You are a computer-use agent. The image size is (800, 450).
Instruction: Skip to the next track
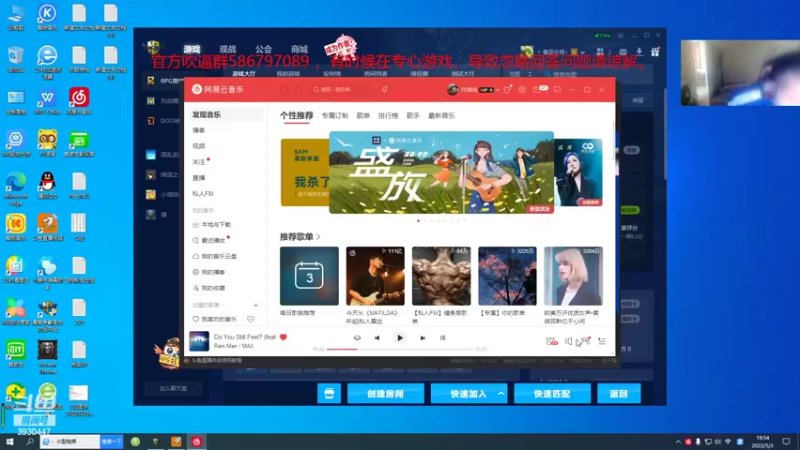click(x=422, y=338)
